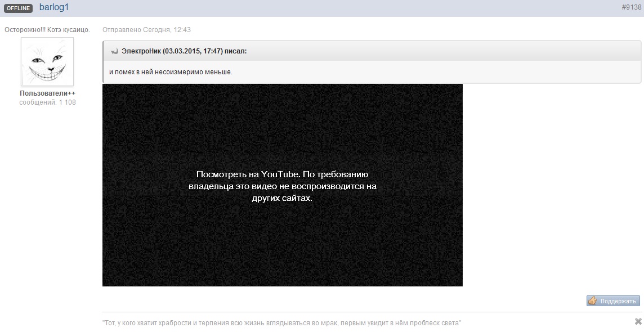Click the Пользователи++ group label
This screenshot has height=332, width=644.
(47, 93)
